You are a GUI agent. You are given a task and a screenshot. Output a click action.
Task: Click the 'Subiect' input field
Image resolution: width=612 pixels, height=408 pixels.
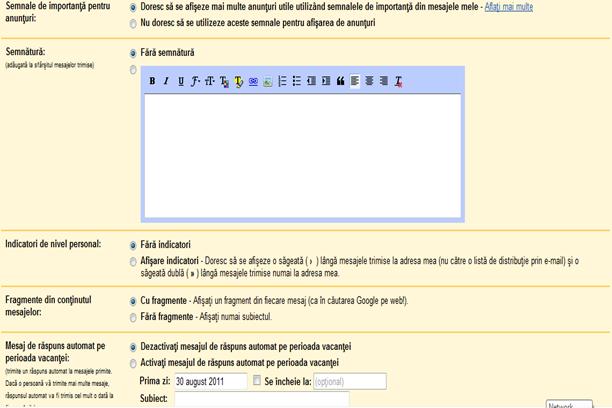(x=262, y=399)
